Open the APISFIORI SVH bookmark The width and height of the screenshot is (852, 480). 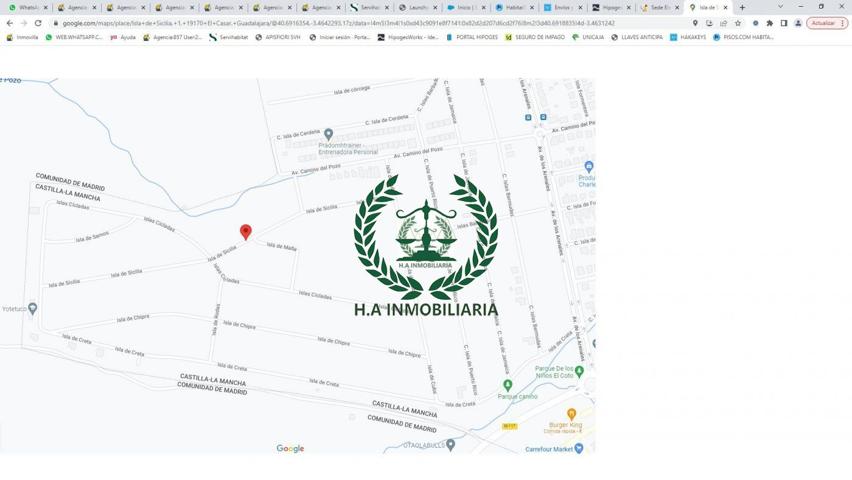[x=278, y=38]
